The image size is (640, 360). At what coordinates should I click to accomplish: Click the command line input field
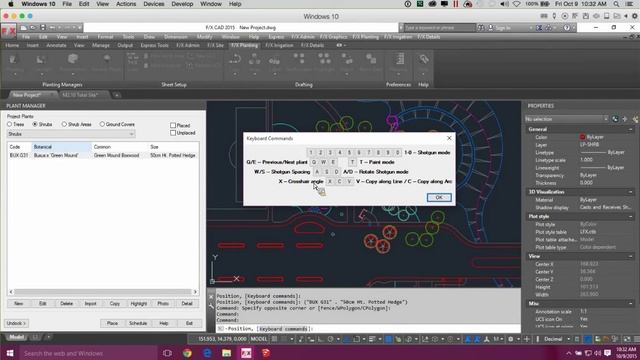[368, 329]
